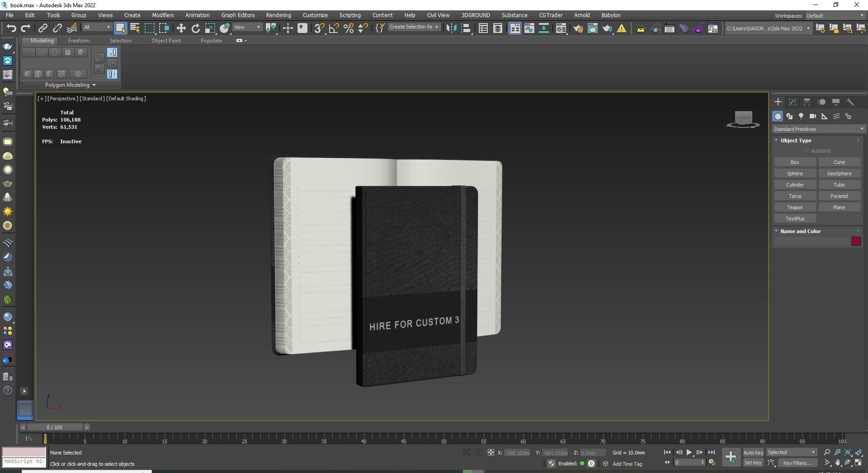Create a TextPlus object
This screenshot has height=473, width=868.
(x=795, y=219)
